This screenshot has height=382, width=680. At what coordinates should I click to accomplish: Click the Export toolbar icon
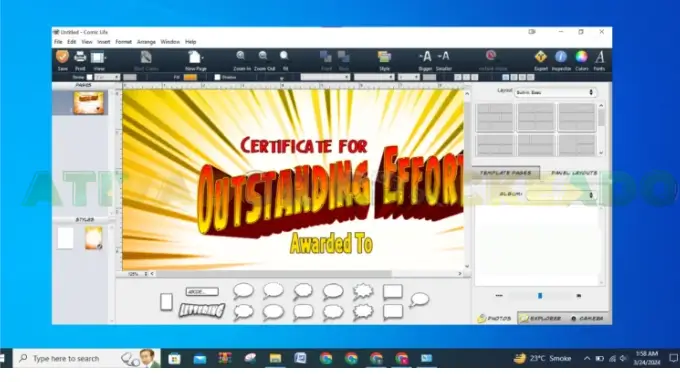(x=541, y=57)
